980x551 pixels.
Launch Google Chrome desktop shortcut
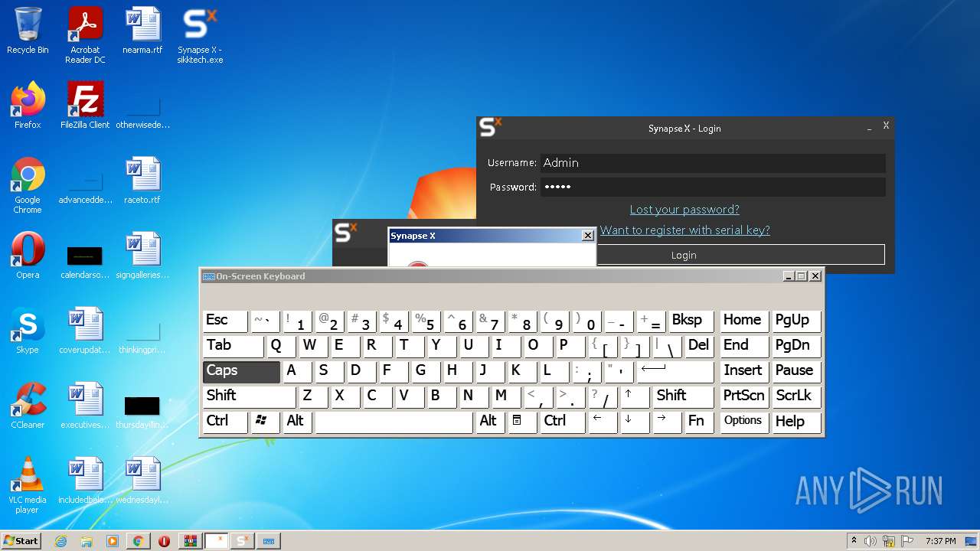(x=28, y=184)
